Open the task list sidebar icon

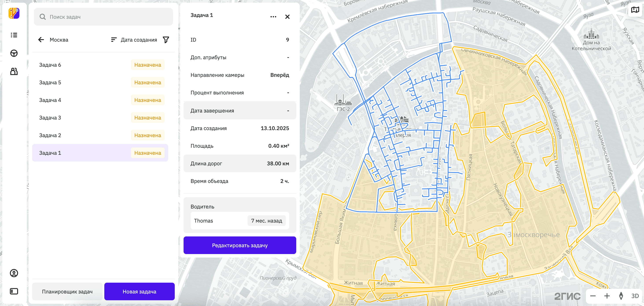coord(14,35)
